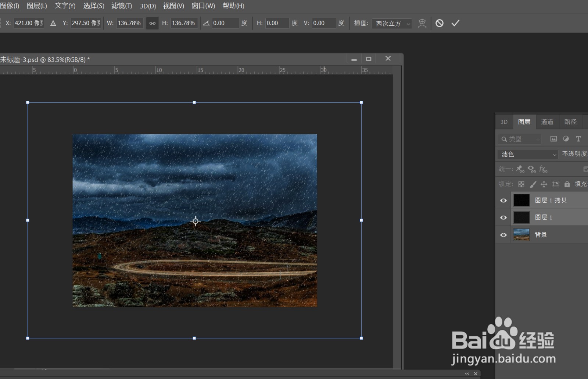Lock layer position move icon
This screenshot has height=379, width=588.
pos(544,184)
